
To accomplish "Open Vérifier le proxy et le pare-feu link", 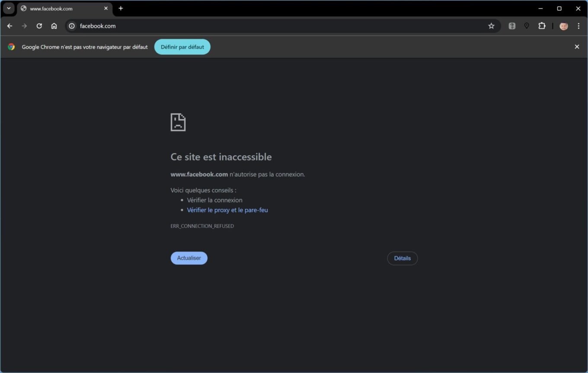I will (227, 210).
